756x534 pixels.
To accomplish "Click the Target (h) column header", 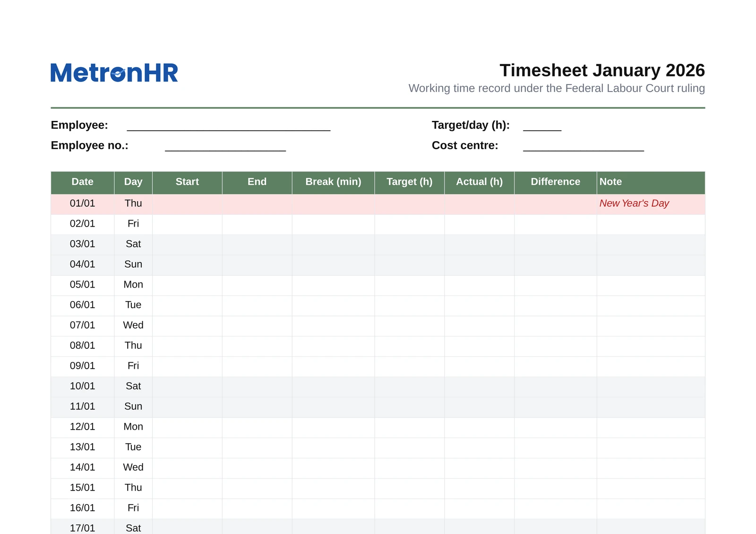I will [x=410, y=182].
